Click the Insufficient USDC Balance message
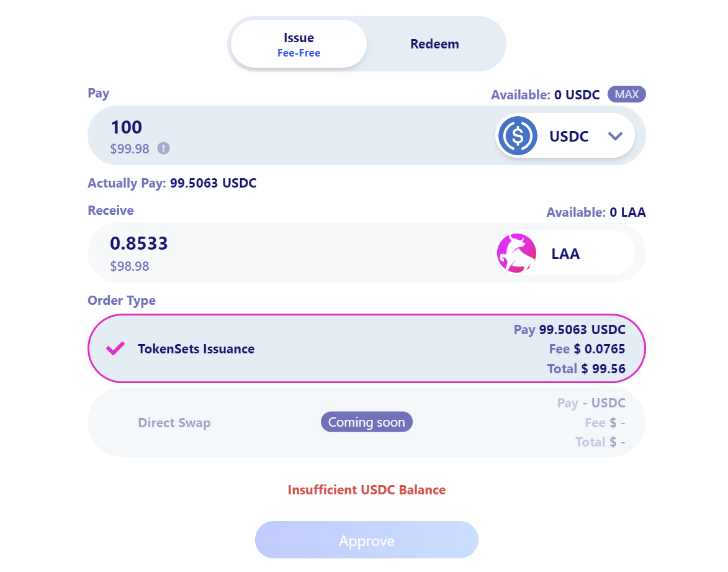The height and width of the screenshot is (572, 728). 366,490
